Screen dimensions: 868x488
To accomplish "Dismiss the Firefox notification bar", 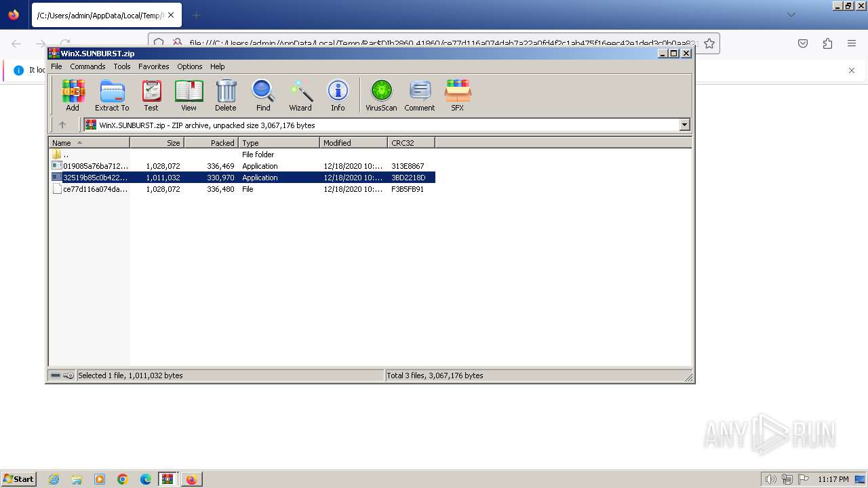I will coord(852,70).
